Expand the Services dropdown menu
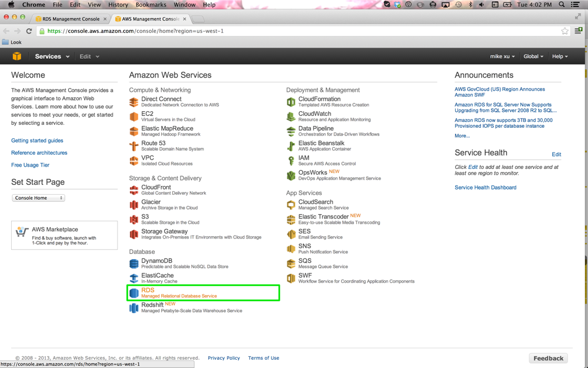The height and width of the screenshot is (368, 588). click(52, 57)
